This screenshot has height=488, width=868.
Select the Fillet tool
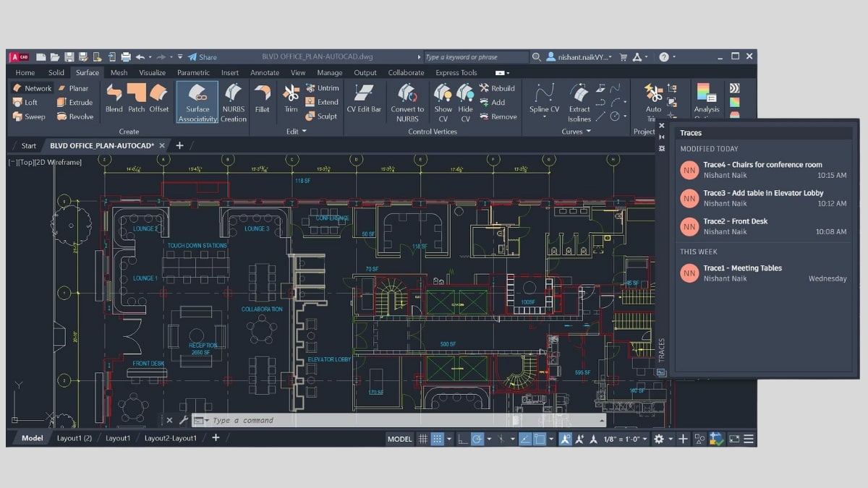point(263,98)
